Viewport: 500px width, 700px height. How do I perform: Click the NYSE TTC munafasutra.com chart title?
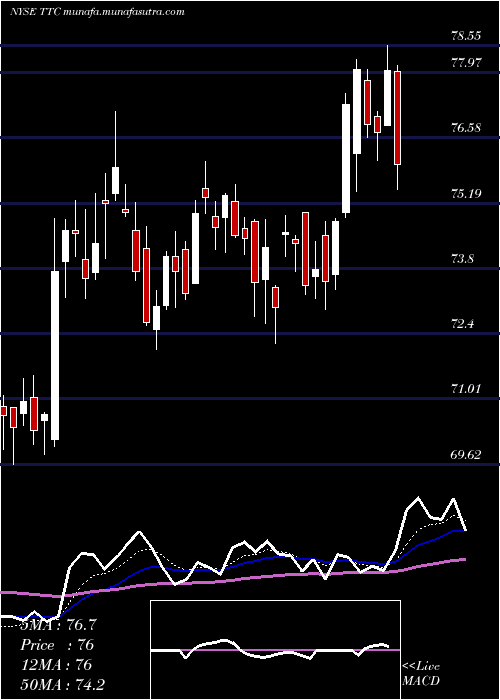point(97,12)
